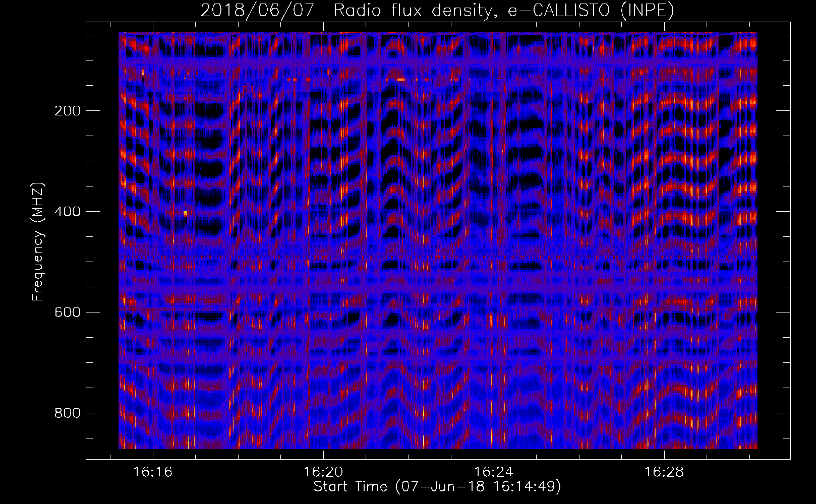Click the 16:16 time tick label
This screenshot has height=504, width=816.
tap(153, 472)
